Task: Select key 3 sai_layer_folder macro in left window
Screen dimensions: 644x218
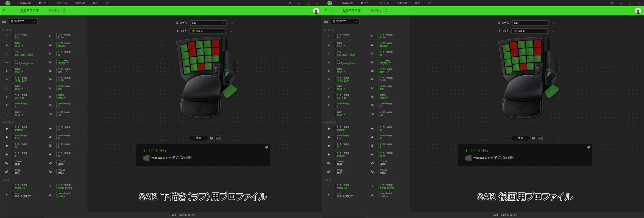Action: tap(24, 53)
